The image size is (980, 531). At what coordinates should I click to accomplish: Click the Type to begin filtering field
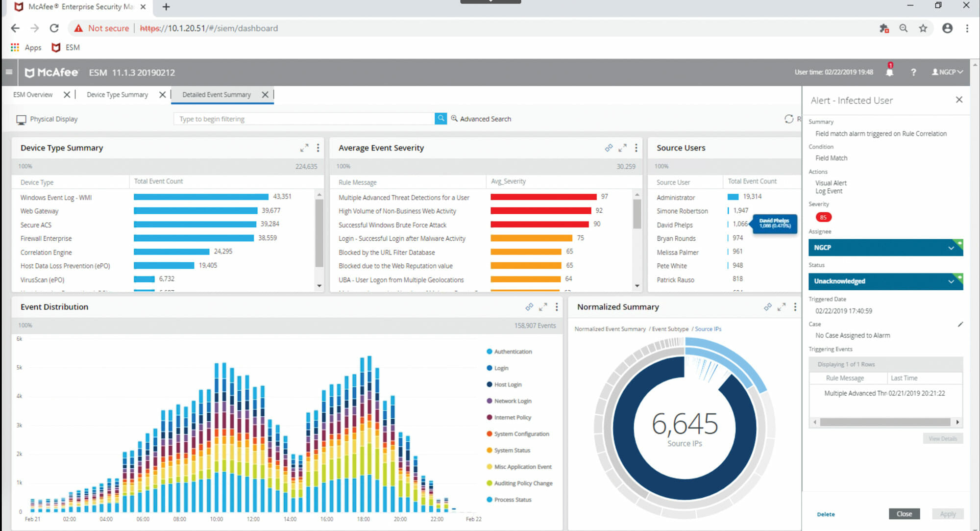(x=304, y=119)
